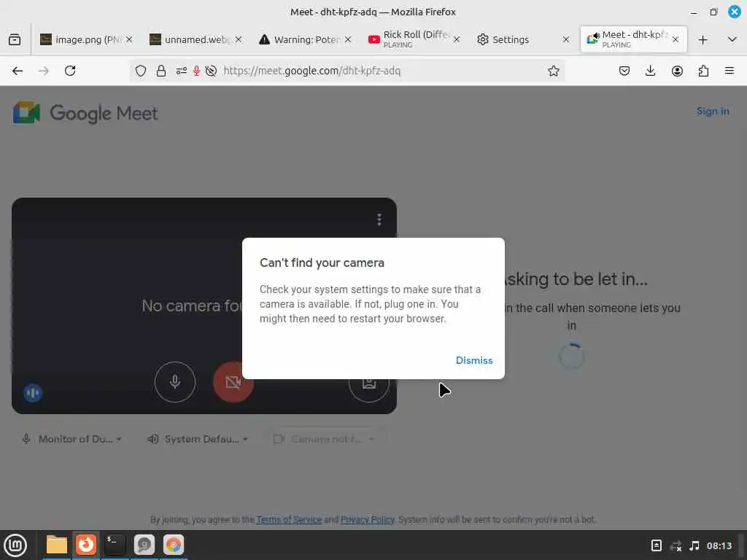Viewport: 747px width, 560px height.
Task: Close the Settings tab
Action: [566, 39]
